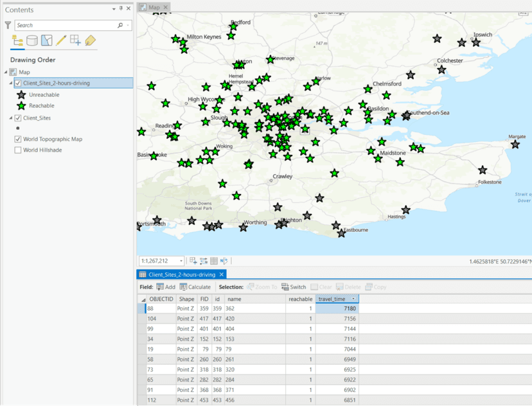Open the map scale dropdown
This screenshot has height=406, width=532.
coord(181,261)
